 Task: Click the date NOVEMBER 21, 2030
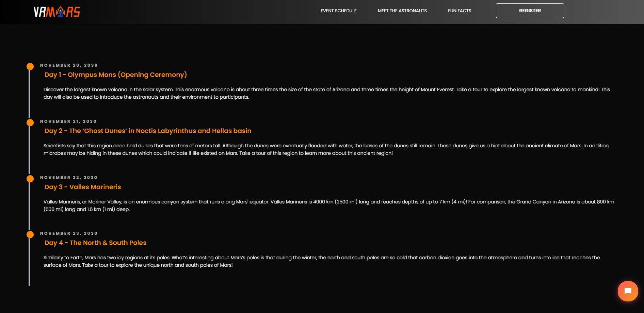68,121
